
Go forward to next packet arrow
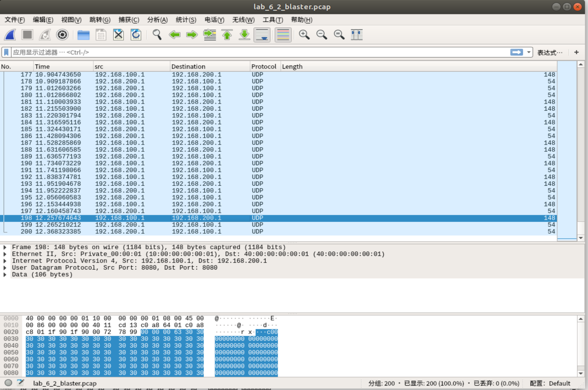click(x=192, y=35)
